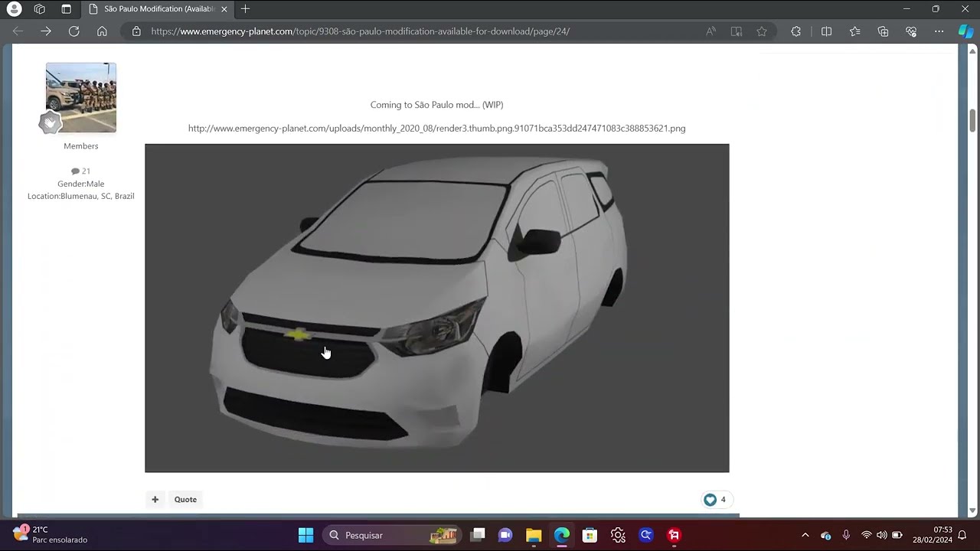The height and width of the screenshot is (551, 980).
Task: Click the Pesquisar taskbar search box
Action: [x=392, y=535]
